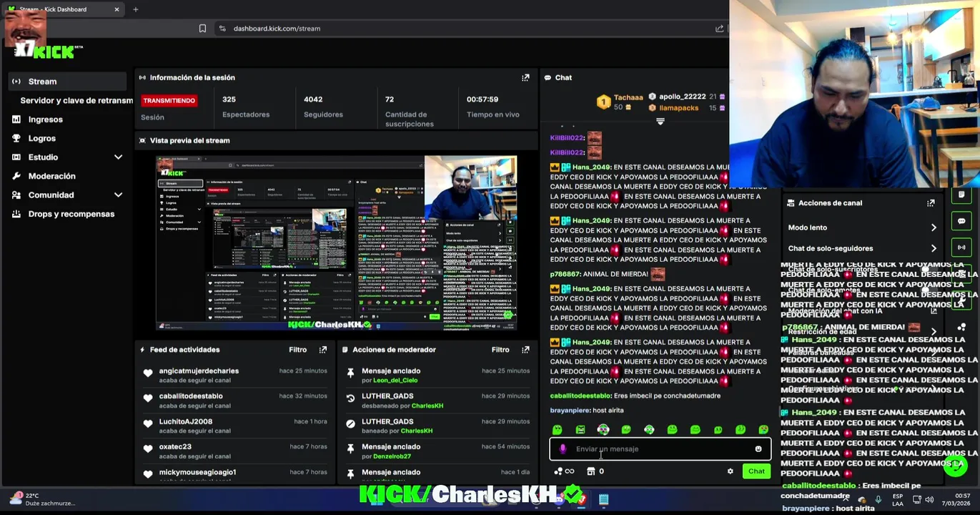Click the taskbar volume icon
Image resolution: width=980 pixels, height=515 pixels.
coord(929,499)
